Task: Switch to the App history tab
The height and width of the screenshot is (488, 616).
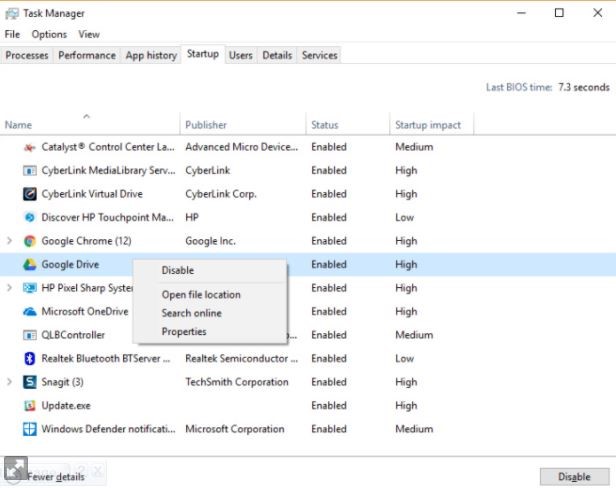Action: [151, 55]
